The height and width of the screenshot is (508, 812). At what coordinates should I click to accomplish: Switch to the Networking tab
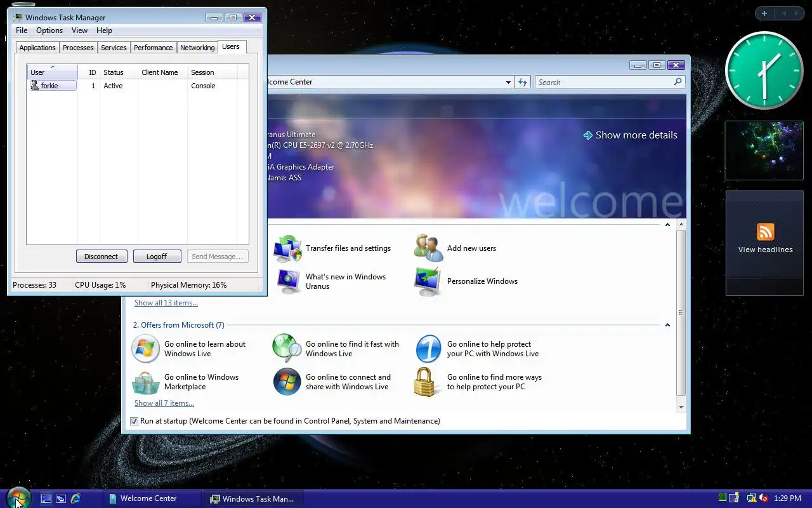tap(197, 48)
